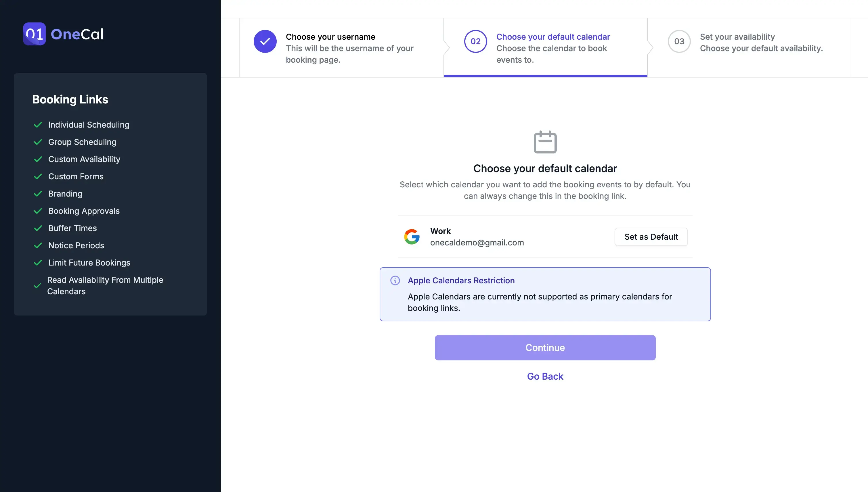This screenshot has width=868, height=492.
Task: Go to the Set your availability step
Action: click(x=737, y=36)
